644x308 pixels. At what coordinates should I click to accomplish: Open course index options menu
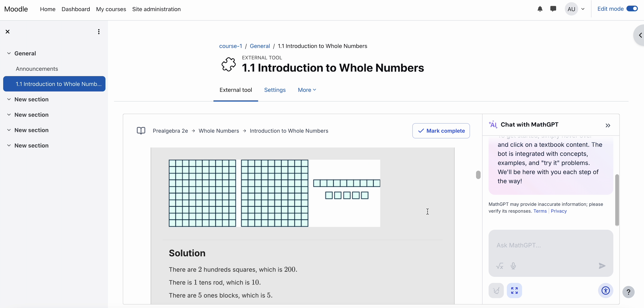pos(99,32)
